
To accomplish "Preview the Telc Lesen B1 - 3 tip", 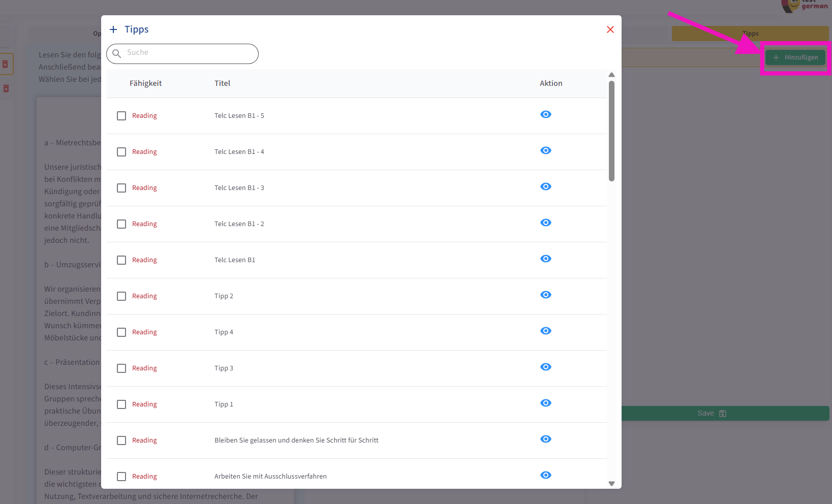I will pyautogui.click(x=545, y=186).
